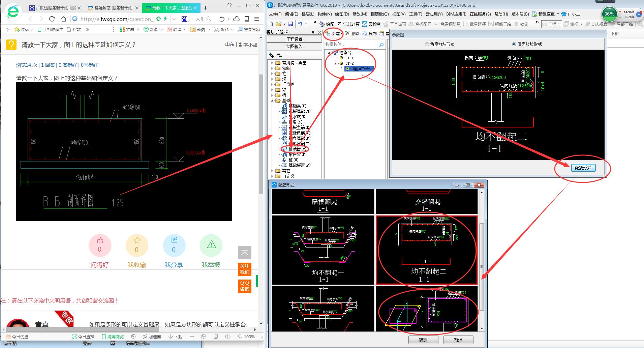Select the 均不翻起二 rebar form thumbnail
Screen dimensions: 644x348
pos(427,250)
